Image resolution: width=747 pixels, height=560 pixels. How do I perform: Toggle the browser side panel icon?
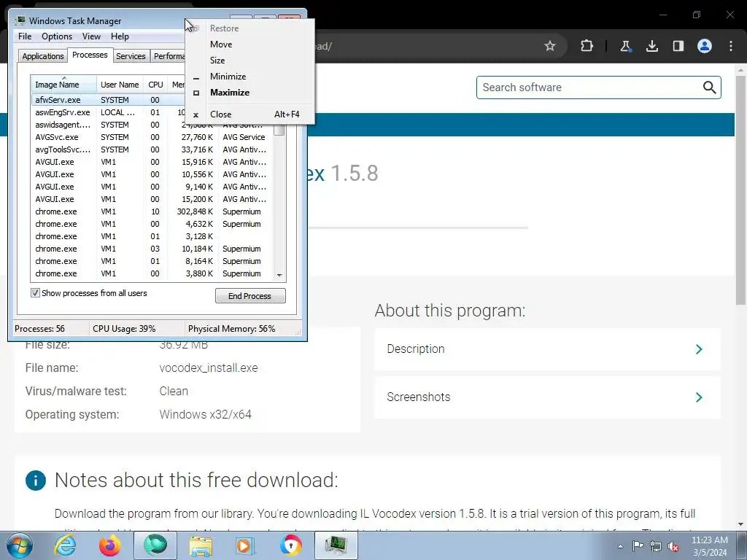point(678,46)
